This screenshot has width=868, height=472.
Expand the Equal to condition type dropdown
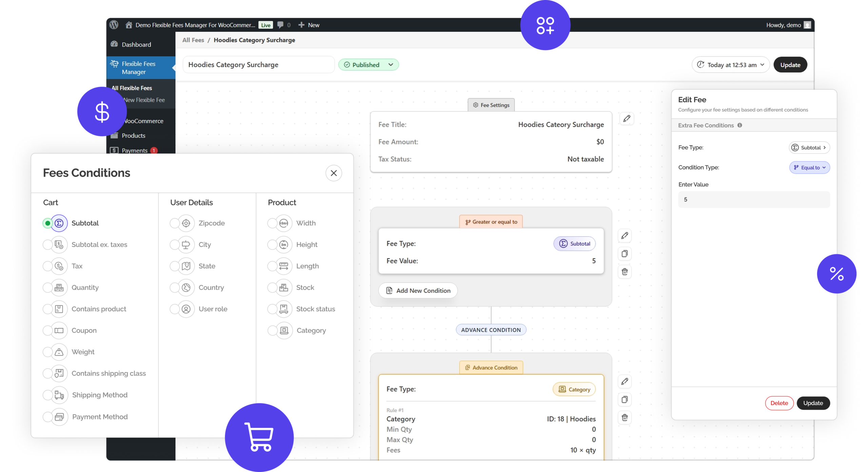pyautogui.click(x=809, y=168)
